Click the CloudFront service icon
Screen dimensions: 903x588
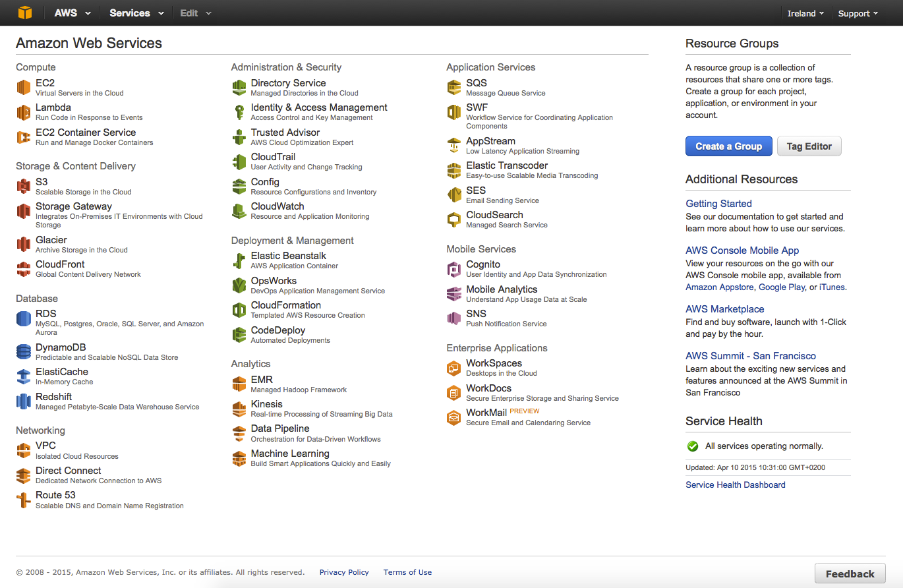(24, 269)
